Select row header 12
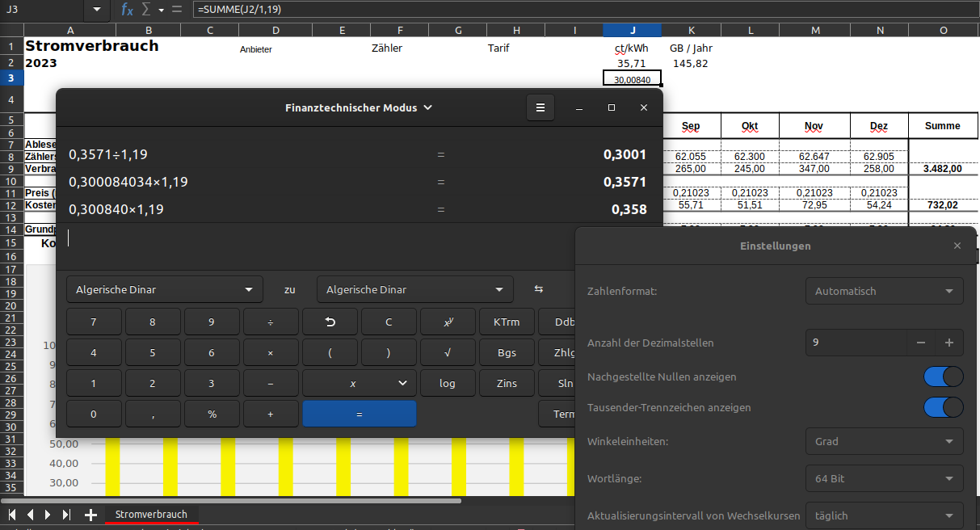Viewport: 980px width, 530px height. click(x=11, y=205)
